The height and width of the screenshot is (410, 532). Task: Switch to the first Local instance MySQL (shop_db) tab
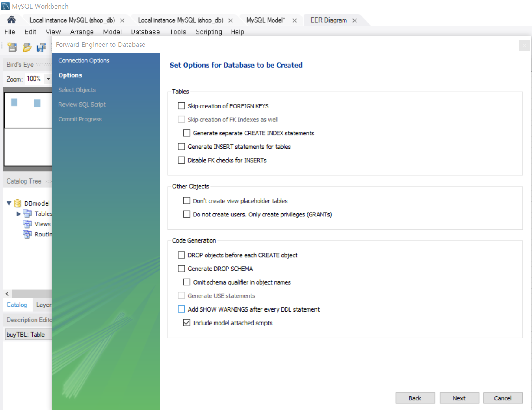click(72, 20)
